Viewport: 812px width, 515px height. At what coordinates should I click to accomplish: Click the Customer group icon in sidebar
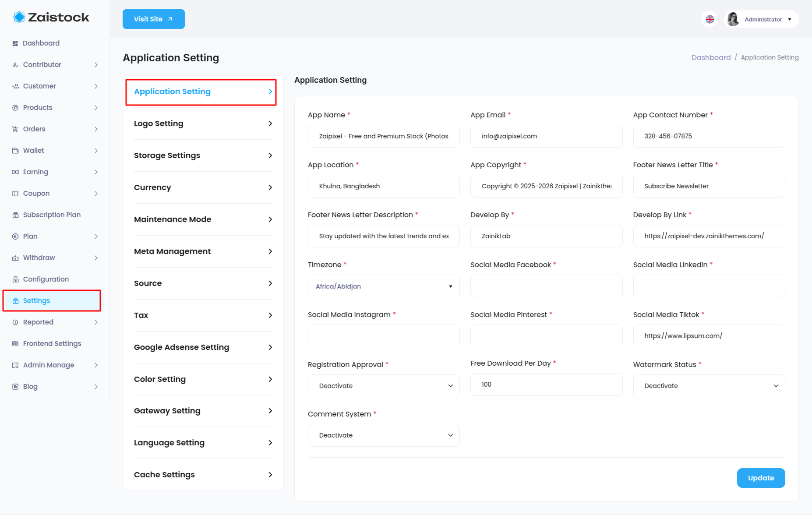pyautogui.click(x=15, y=86)
